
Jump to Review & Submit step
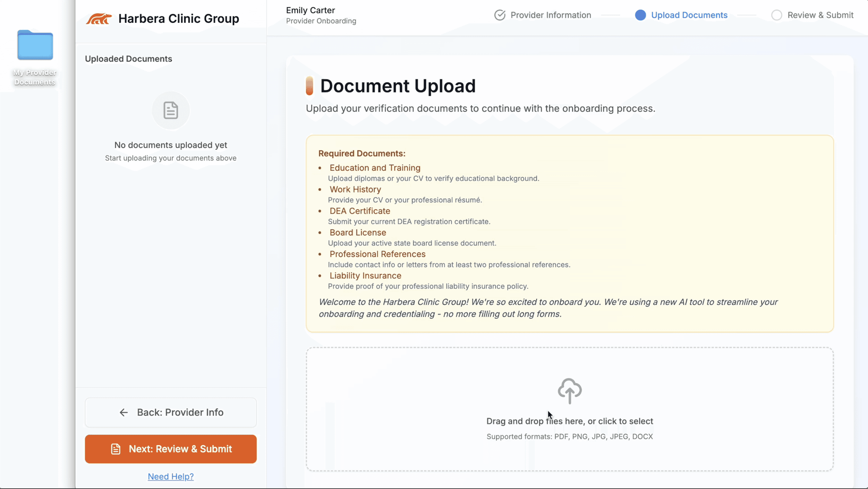tap(820, 15)
